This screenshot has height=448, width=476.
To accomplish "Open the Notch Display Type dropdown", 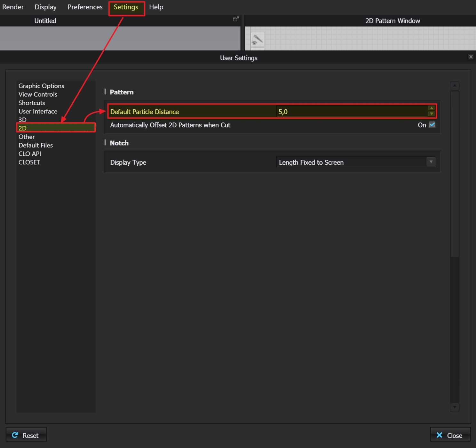I will [356, 162].
